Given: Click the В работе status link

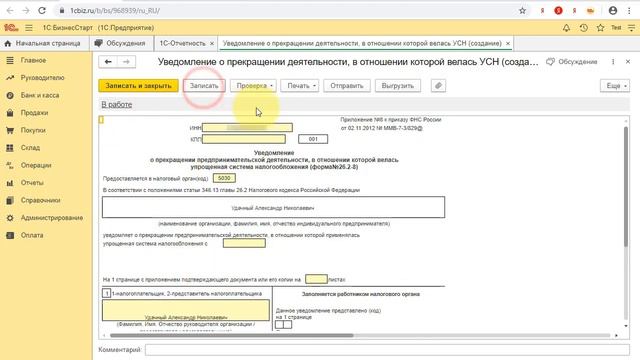Looking at the screenshot, I should coord(117,104).
